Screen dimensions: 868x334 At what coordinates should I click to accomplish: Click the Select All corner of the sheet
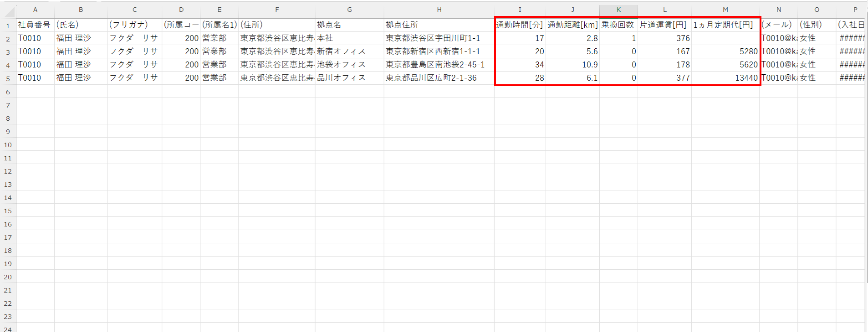pos(8,10)
